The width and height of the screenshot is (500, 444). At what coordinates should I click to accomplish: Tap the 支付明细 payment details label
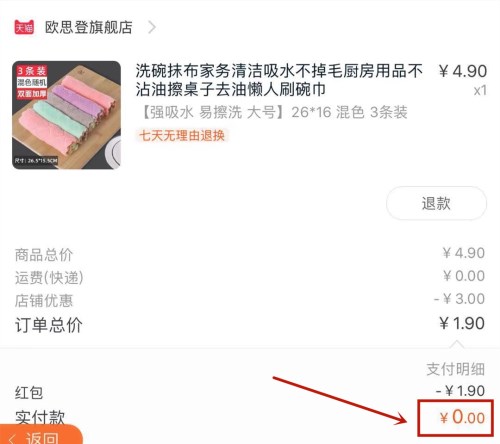pos(455,369)
